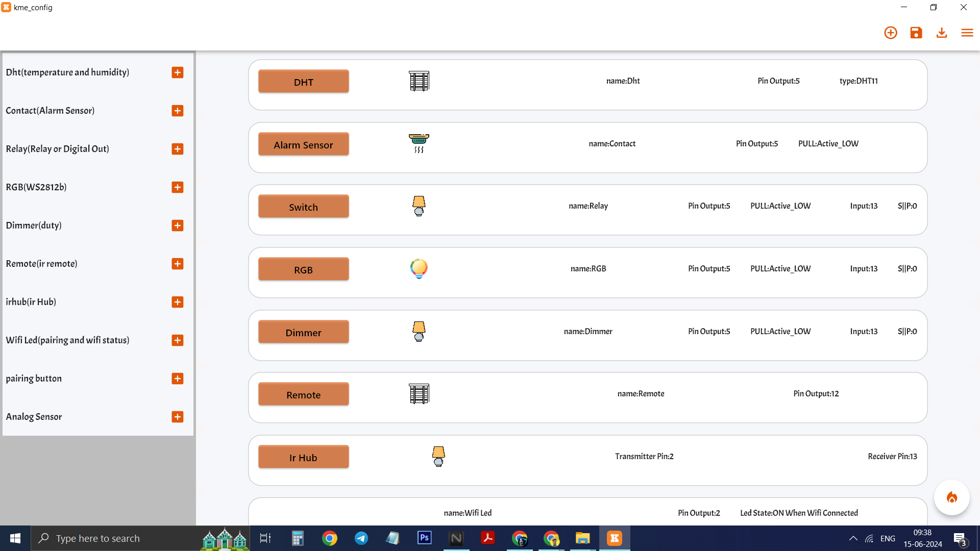Add an RGB(WS2812b) component
980x551 pixels.
click(x=177, y=187)
